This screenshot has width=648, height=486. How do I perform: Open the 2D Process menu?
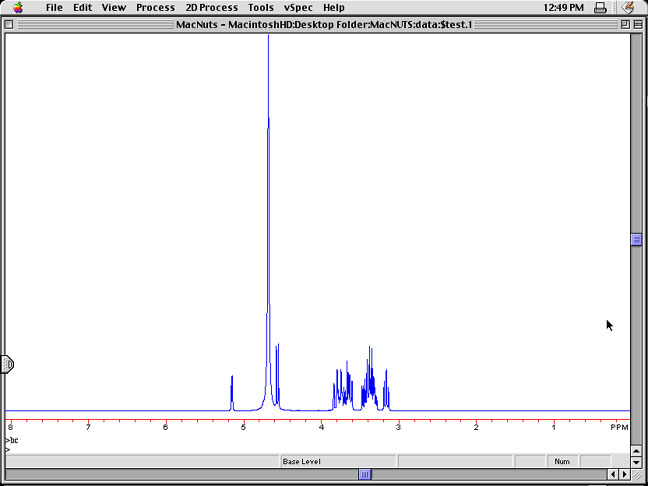pyautogui.click(x=211, y=7)
